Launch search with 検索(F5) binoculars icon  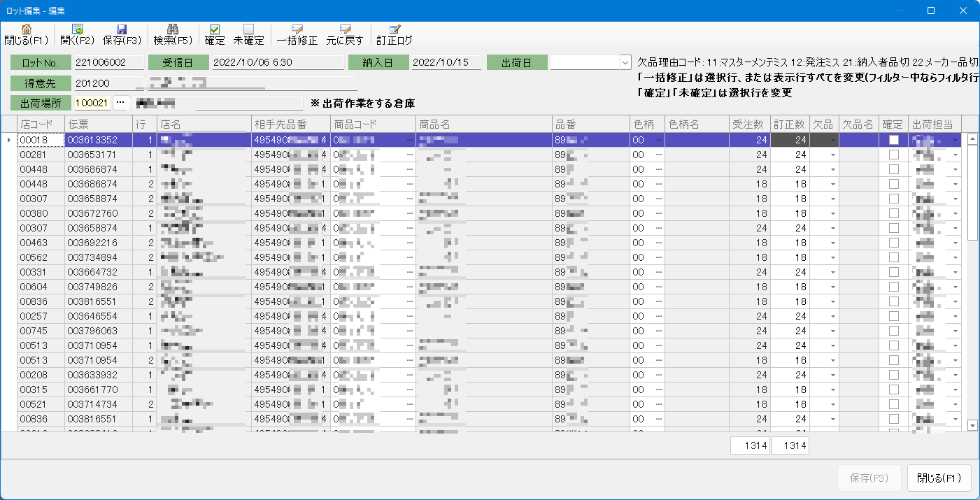coord(173,30)
